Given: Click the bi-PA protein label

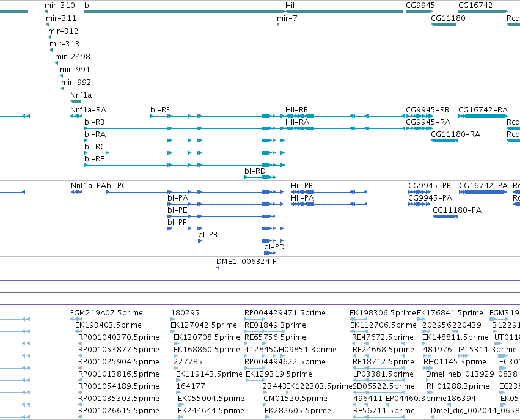Looking at the screenshot, I should (178, 198).
